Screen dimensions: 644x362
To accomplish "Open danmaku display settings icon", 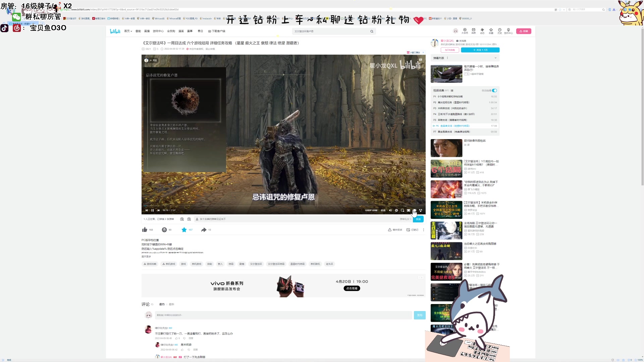I will (189, 219).
